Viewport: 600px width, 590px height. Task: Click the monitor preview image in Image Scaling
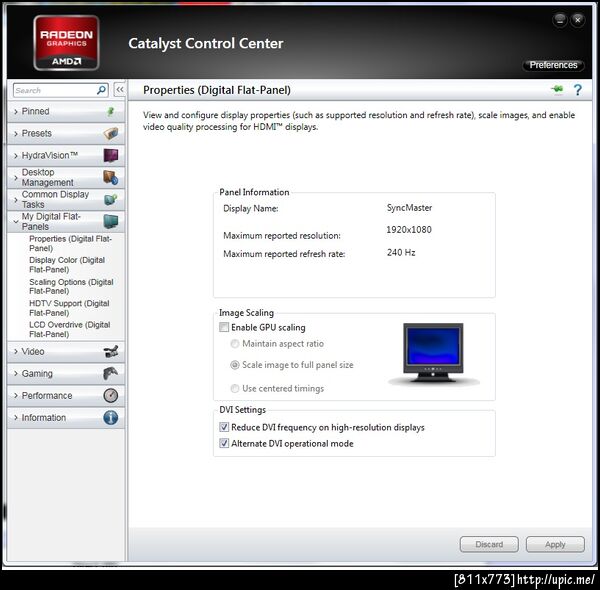point(433,354)
